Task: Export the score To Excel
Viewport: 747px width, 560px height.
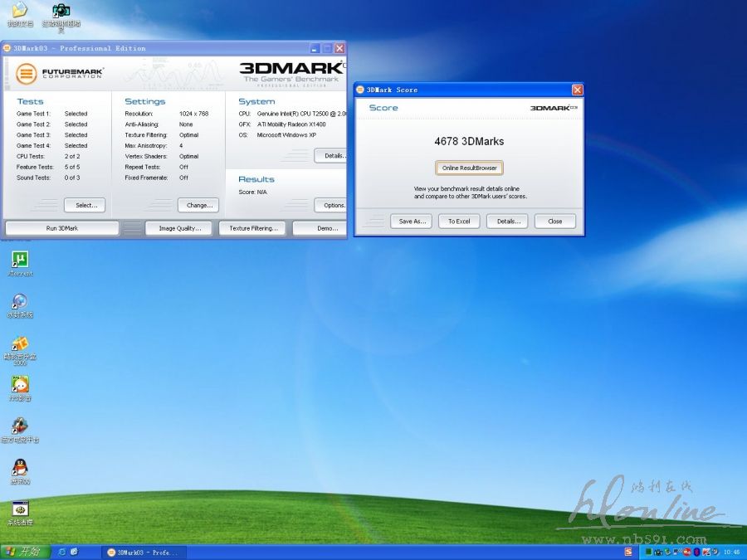Action: (459, 222)
